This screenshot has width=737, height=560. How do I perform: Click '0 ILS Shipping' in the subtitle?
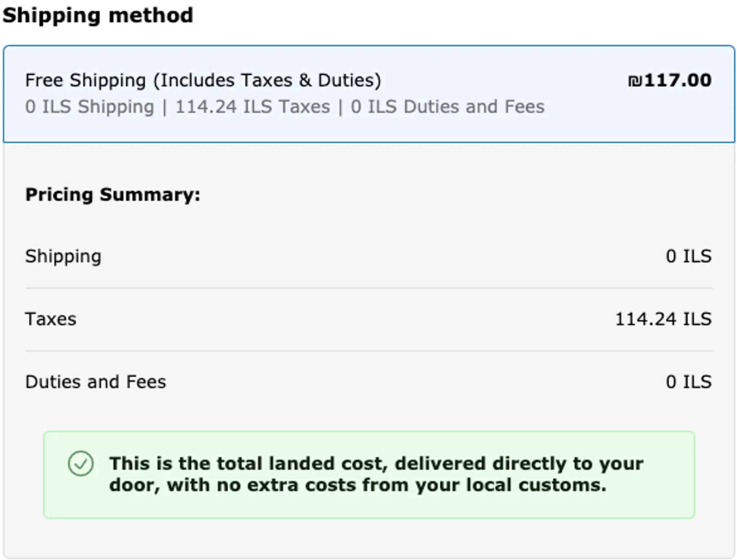pyautogui.click(x=89, y=107)
